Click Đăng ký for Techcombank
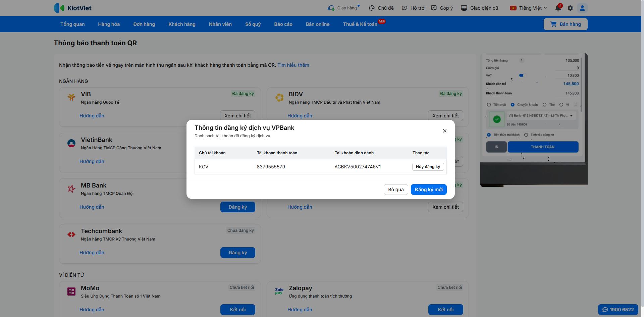 [238, 253]
